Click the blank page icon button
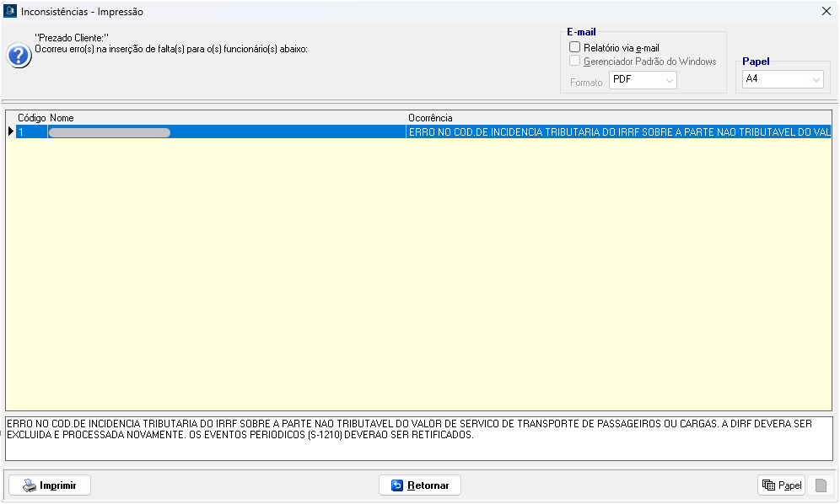 (x=821, y=485)
